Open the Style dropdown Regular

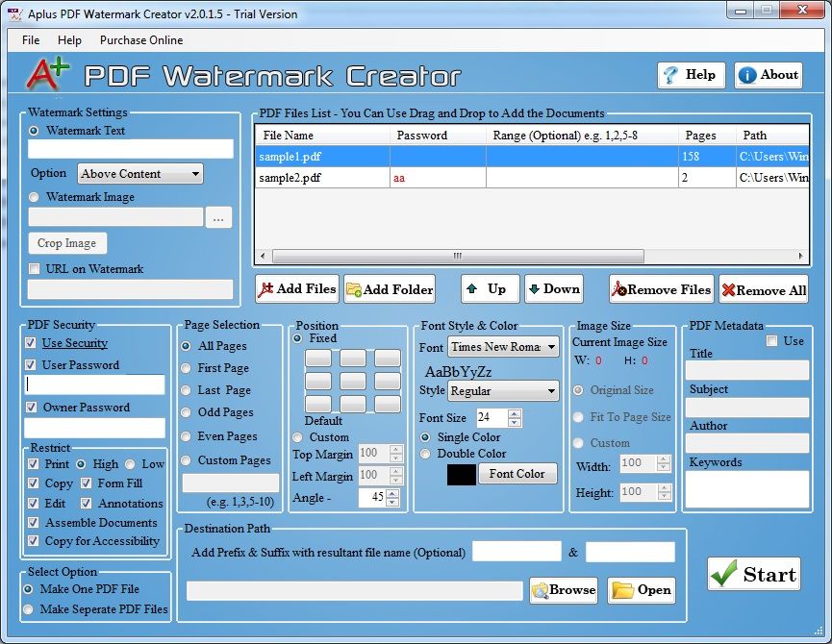tap(503, 391)
